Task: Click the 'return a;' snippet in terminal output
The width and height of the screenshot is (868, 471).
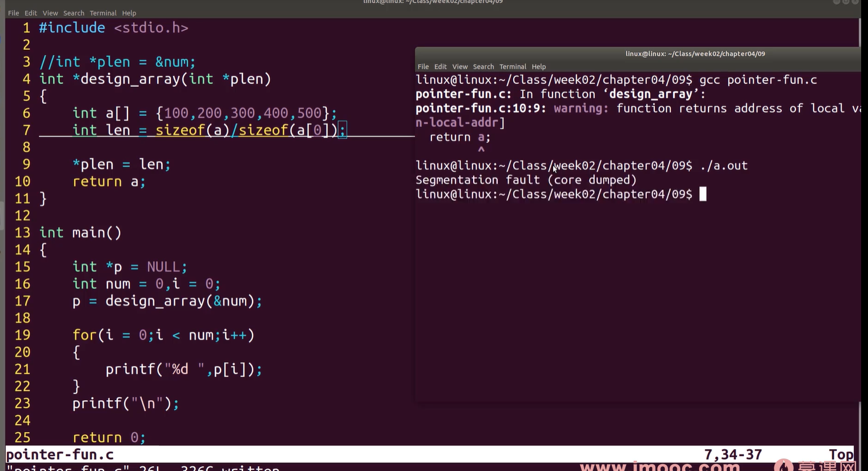Action: tap(460, 137)
